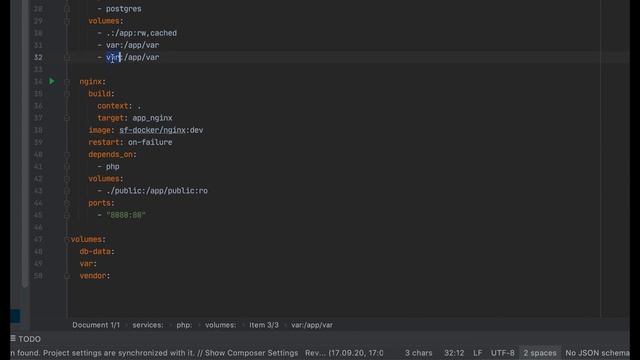Click the Rev... revision info in status bar
This screenshot has width=640, height=360.
(x=344, y=353)
